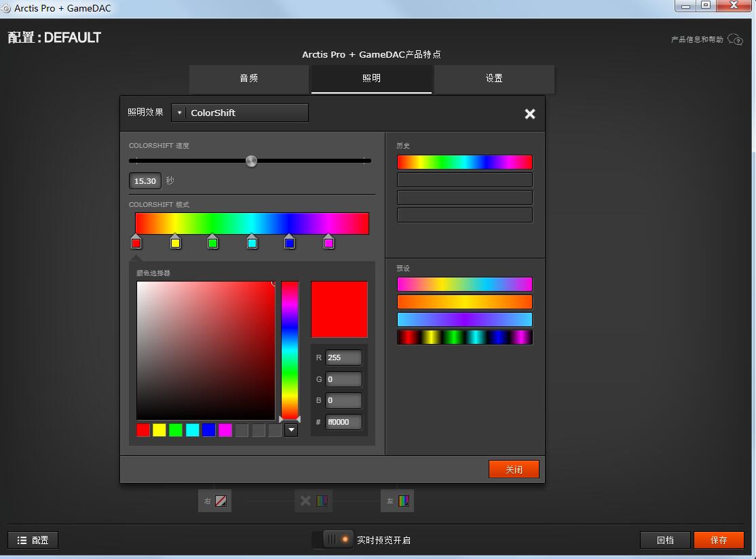This screenshot has width=756, height=559.
Task: Maximize the Arctis Pro + GameDAC window
Action: (706, 5)
